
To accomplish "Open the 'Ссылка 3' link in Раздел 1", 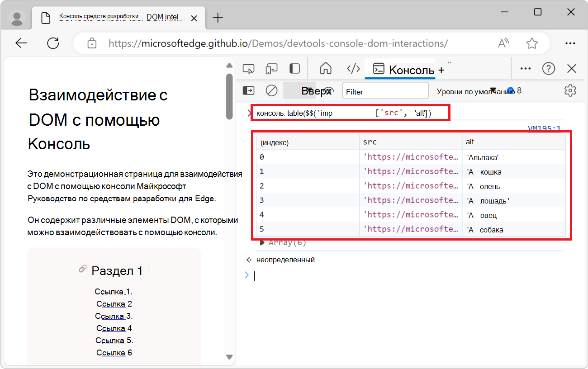I will (x=113, y=316).
